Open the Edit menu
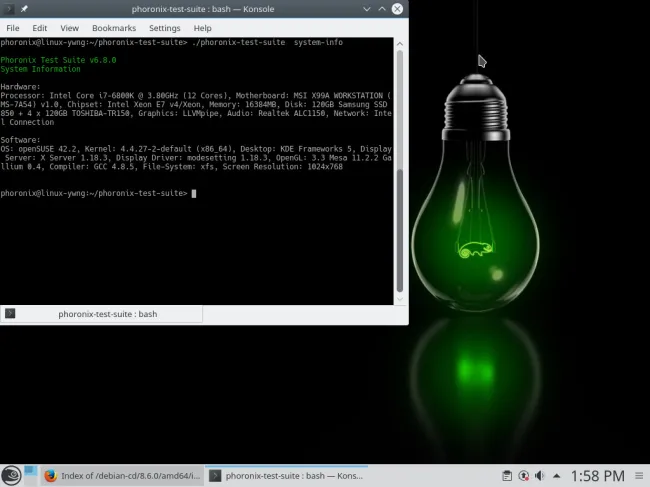Screen dimensions: 650x487 pyautogui.click(x=40, y=28)
